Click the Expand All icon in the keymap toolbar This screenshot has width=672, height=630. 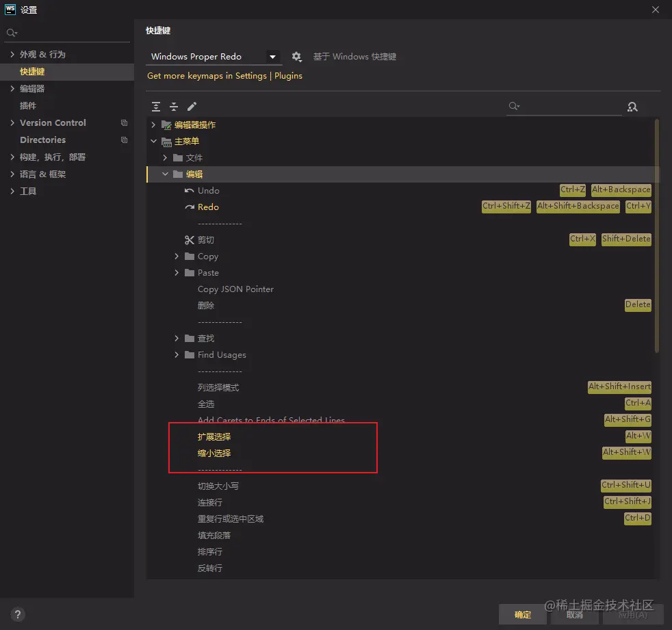(x=156, y=107)
